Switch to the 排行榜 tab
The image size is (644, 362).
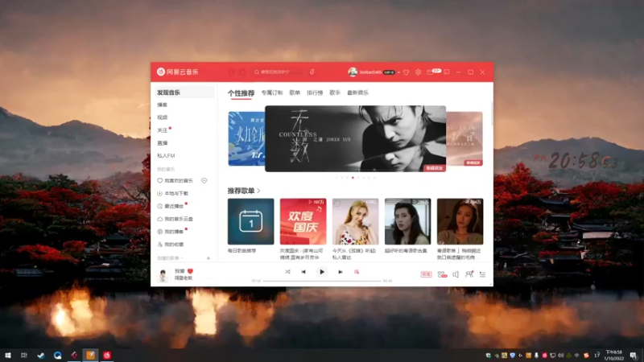tap(315, 93)
